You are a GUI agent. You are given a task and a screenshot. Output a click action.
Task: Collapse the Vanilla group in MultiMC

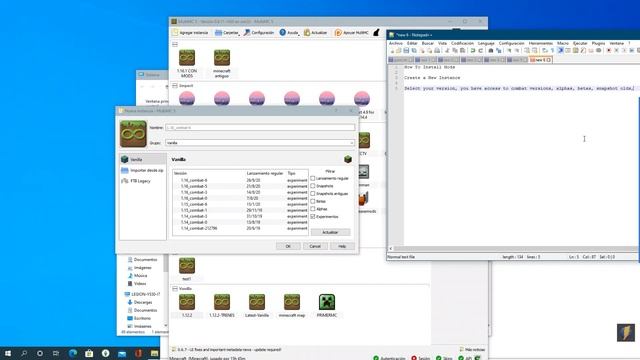(175, 289)
